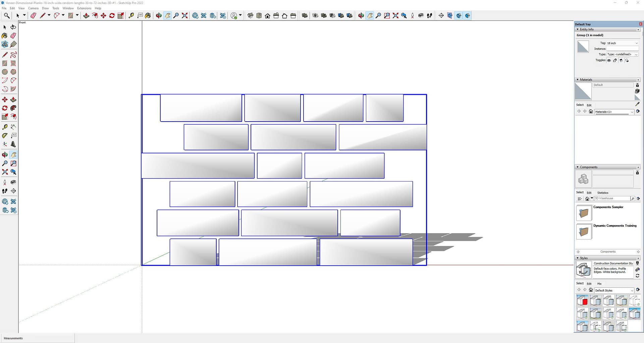This screenshot has width=644, height=343.
Task: Click the Default material swatch preview
Action: coord(583,91)
